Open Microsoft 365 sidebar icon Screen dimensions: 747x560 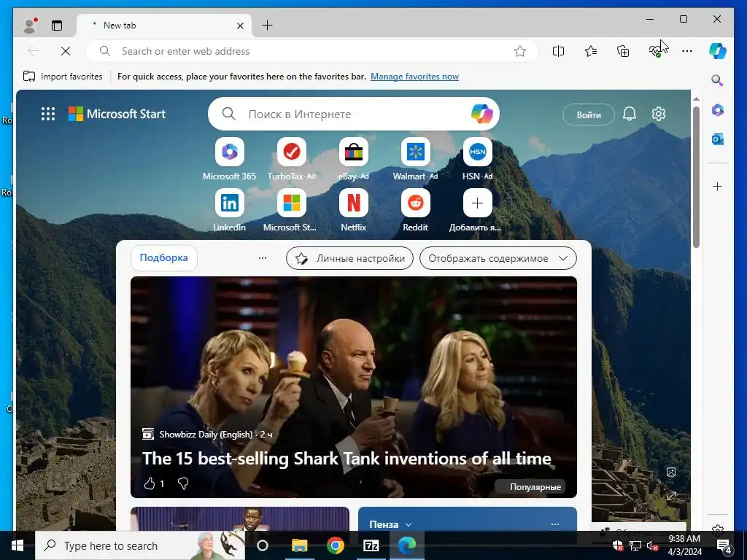pyautogui.click(x=718, y=111)
